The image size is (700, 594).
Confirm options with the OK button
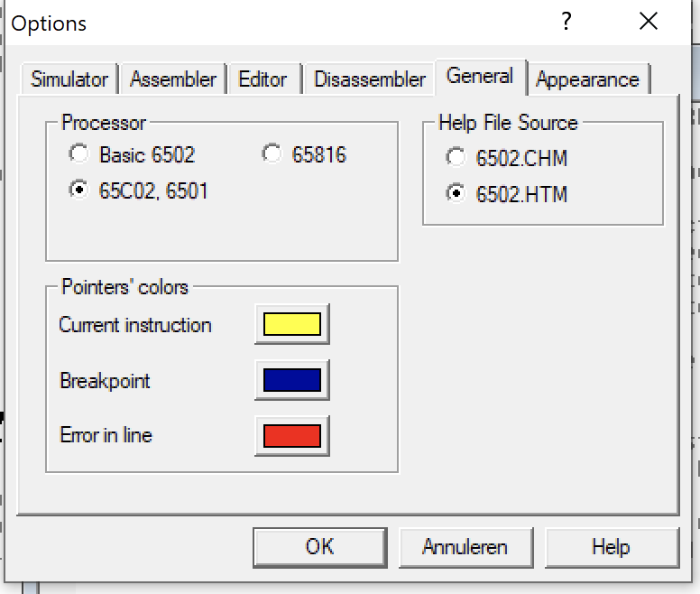pyautogui.click(x=320, y=547)
